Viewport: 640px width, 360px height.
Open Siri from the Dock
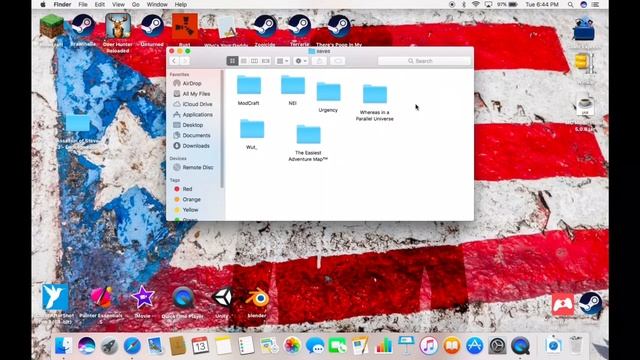tap(87, 346)
